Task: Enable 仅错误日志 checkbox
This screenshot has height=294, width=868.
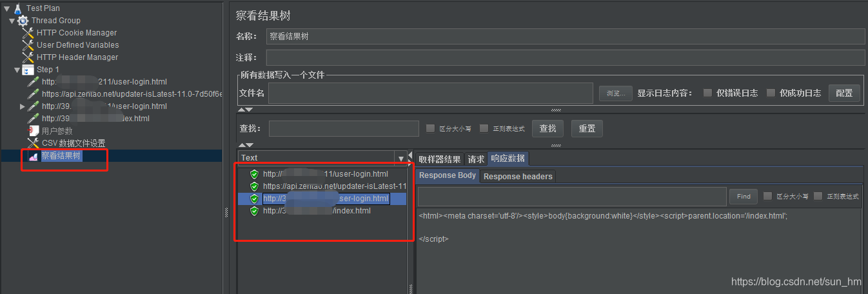Action: click(708, 93)
